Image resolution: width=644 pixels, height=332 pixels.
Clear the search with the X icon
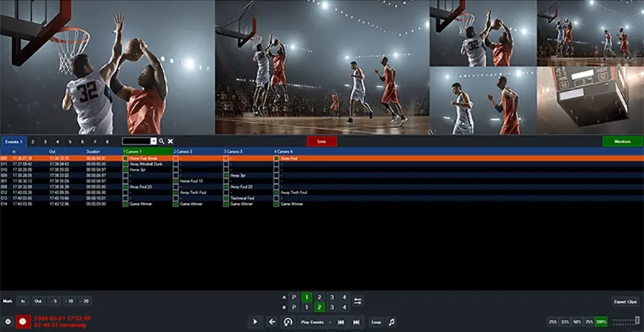(170, 141)
